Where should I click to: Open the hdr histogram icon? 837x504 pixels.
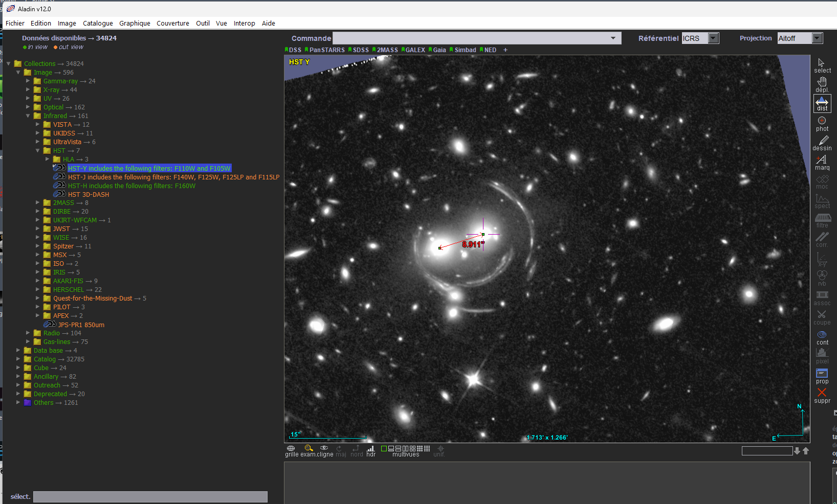tap(371, 451)
